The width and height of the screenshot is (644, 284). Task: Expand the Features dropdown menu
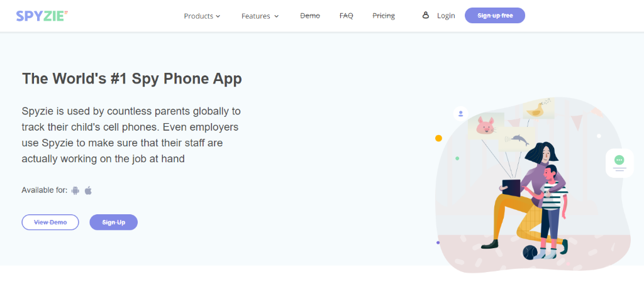tap(260, 16)
